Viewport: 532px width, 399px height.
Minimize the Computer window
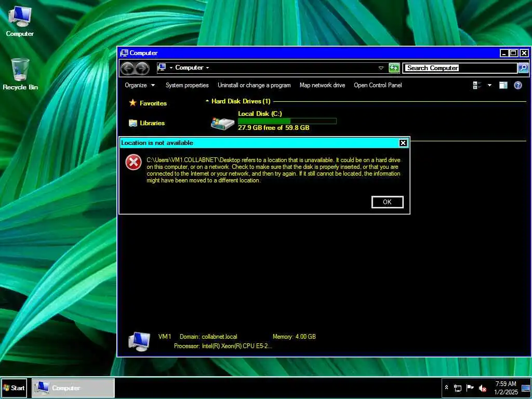pyautogui.click(x=504, y=53)
